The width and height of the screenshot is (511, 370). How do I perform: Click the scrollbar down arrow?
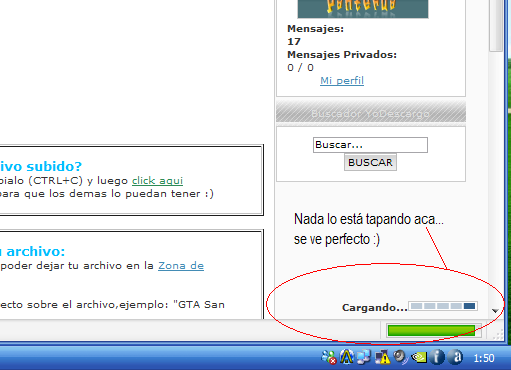point(495,311)
